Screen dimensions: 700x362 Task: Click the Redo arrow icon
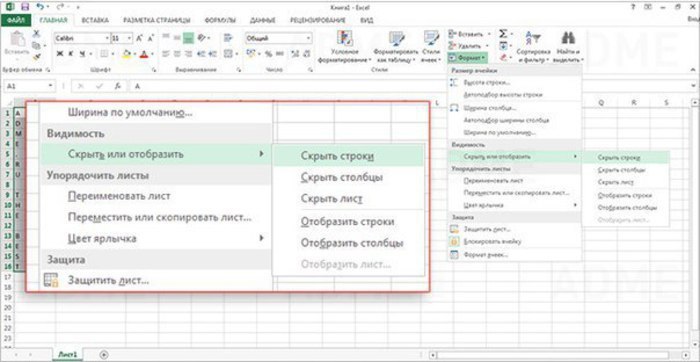pos(59,7)
